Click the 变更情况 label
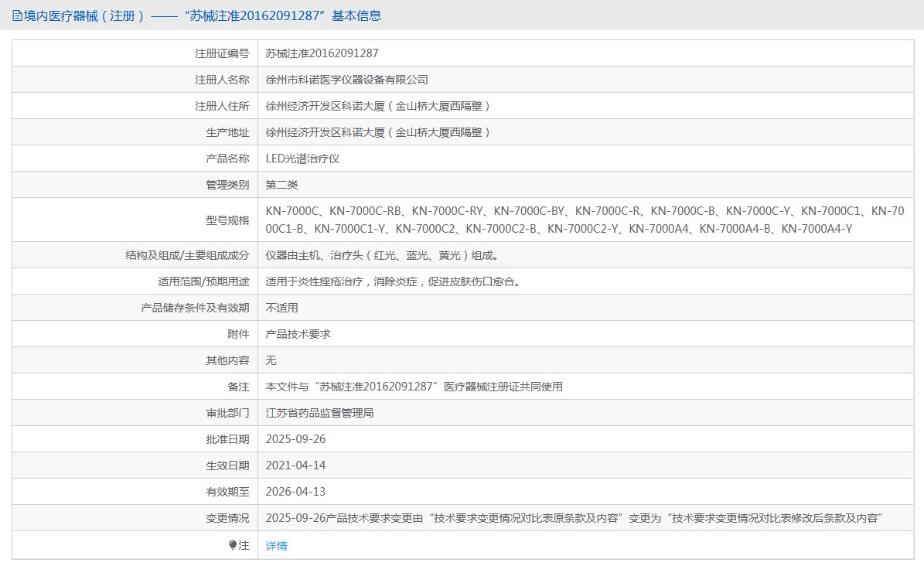The image size is (924, 566). [227, 518]
